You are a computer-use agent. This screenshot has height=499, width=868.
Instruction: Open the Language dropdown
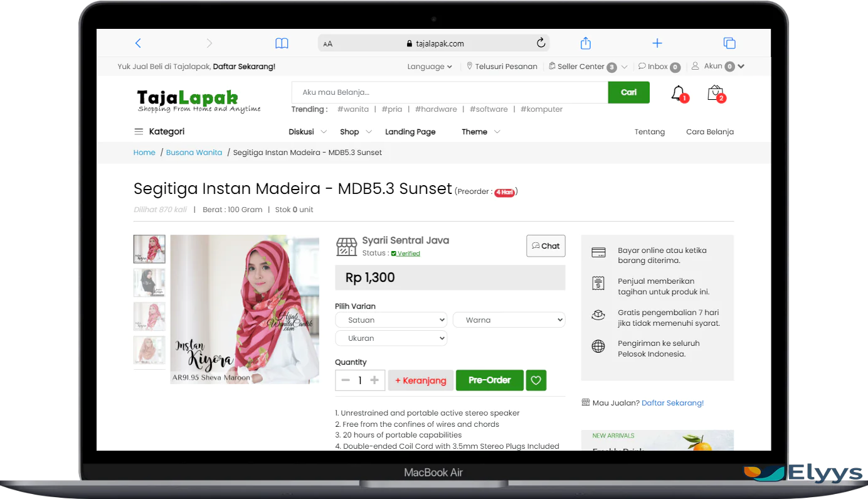point(430,67)
